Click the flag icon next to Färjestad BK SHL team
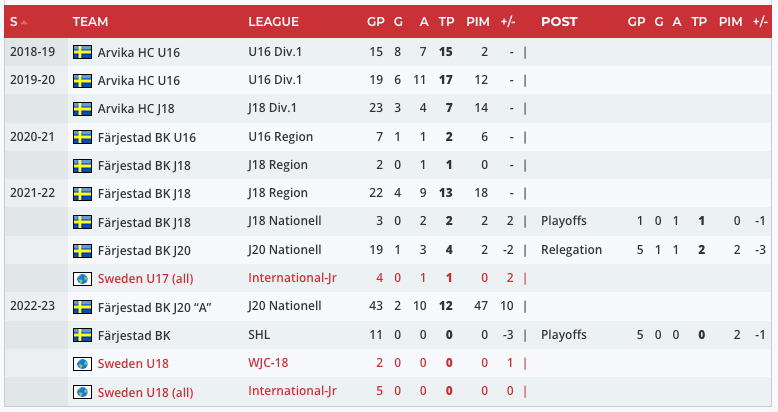The width and height of the screenshot is (778, 412). click(x=83, y=334)
